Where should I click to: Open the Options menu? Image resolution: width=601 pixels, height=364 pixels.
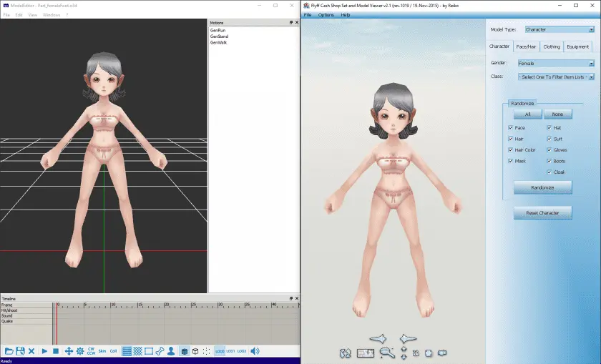(326, 15)
